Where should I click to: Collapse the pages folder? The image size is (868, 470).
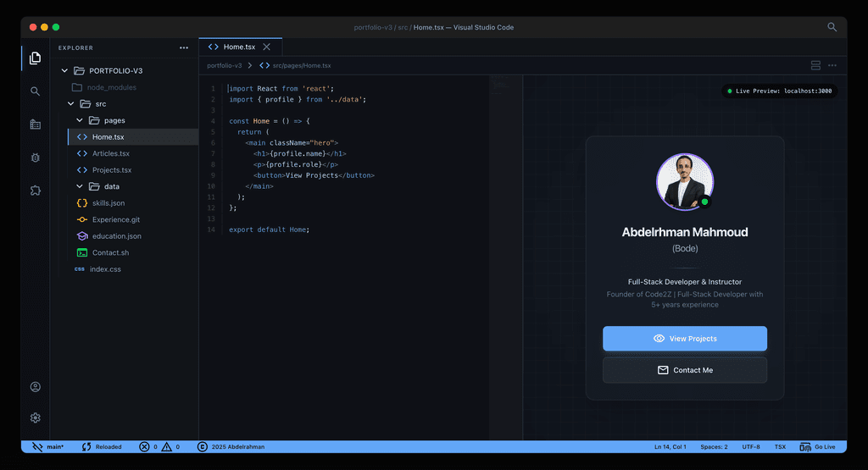point(80,120)
